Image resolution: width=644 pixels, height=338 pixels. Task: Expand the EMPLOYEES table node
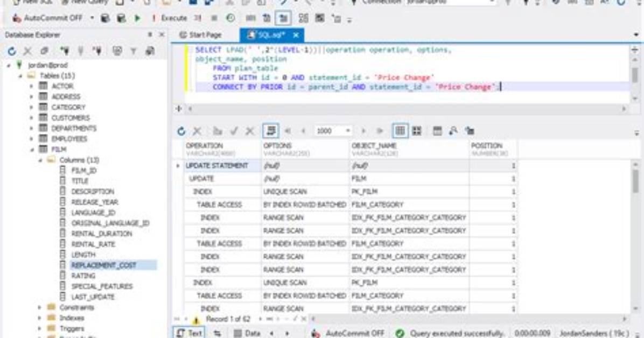(x=32, y=139)
